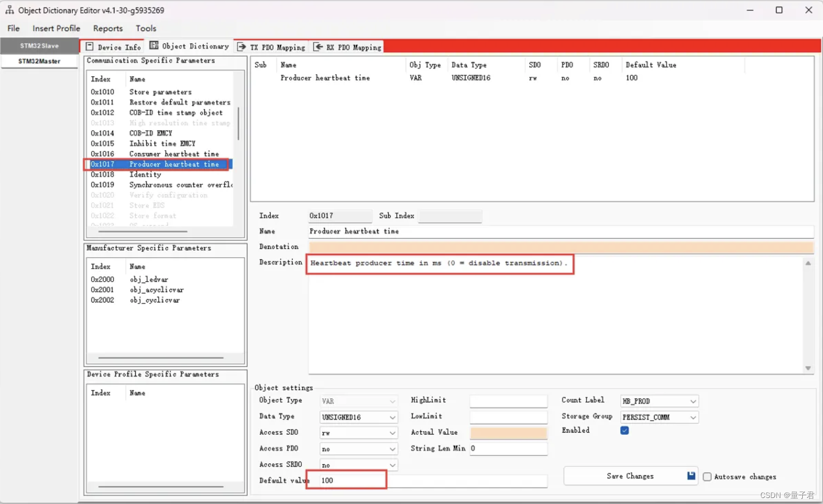This screenshot has height=504, width=823.
Task: Select the STM32Master device tab
Action: point(39,61)
